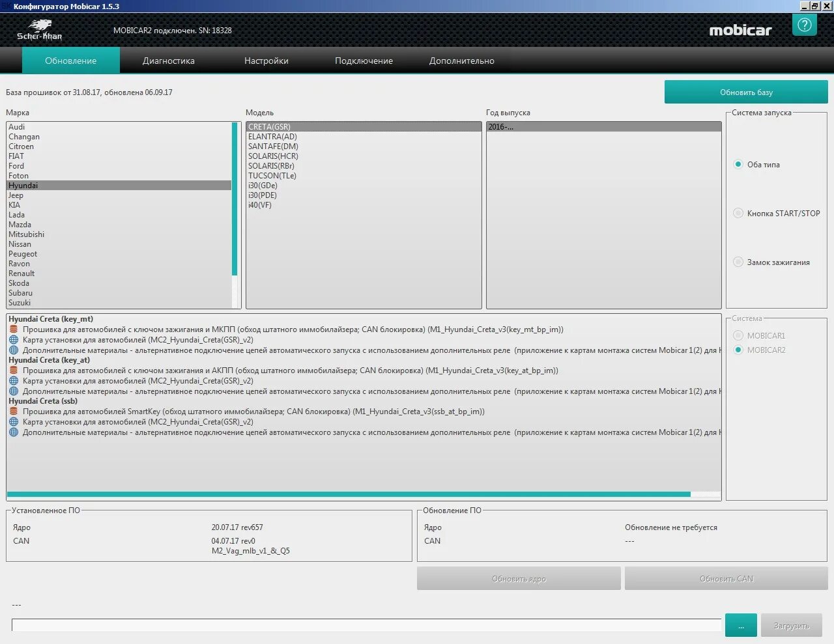Viewport: 834px width, 644px height.
Task: Choose the MOBICAR1 system radio button
Action: pos(738,335)
